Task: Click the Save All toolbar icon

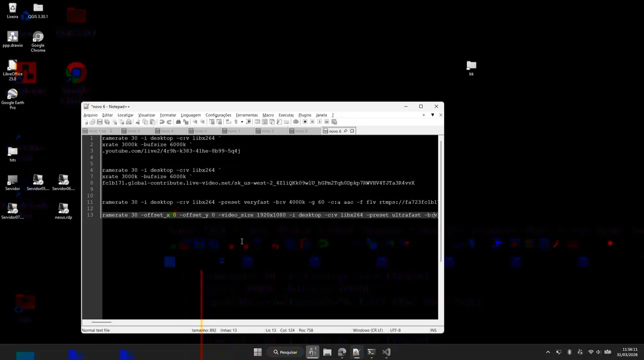Action: click(x=106, y=122)
